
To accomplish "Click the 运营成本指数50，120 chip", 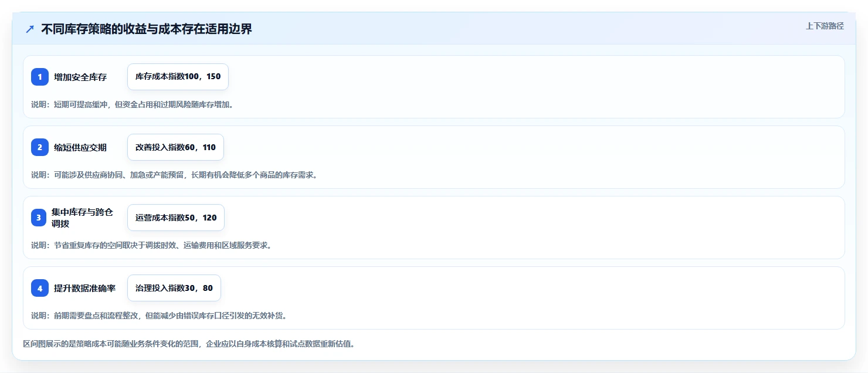I will pos(176,218).
